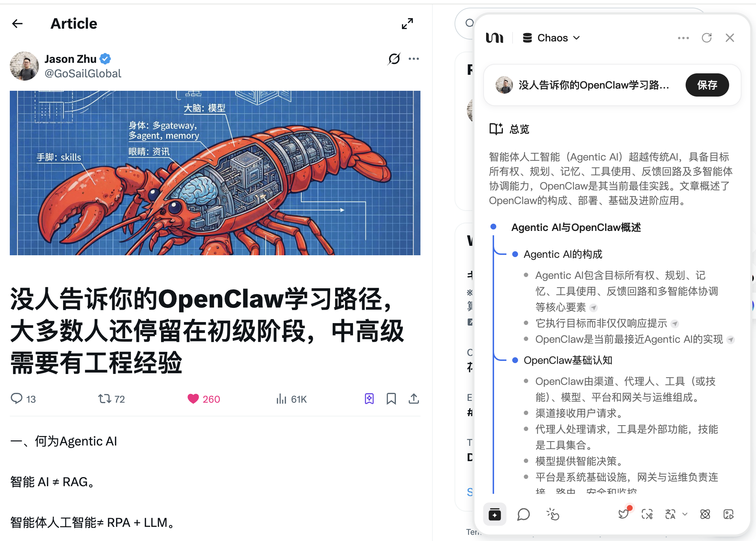Select the AI summary tab in bottom bar

tap(495, 514)
